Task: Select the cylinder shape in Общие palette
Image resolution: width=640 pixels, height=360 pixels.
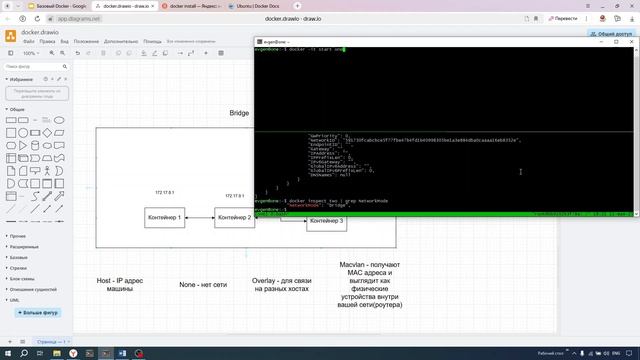Action: [x=35, y=146]
